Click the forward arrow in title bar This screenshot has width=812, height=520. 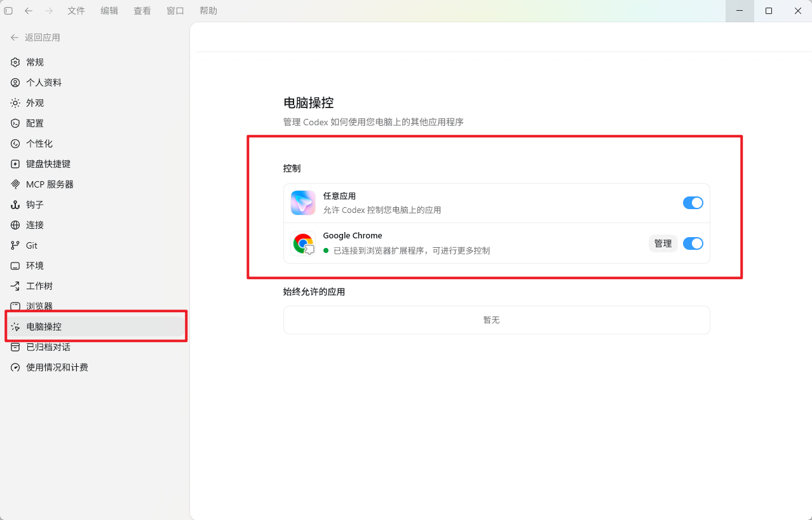[x=49, y=11]
